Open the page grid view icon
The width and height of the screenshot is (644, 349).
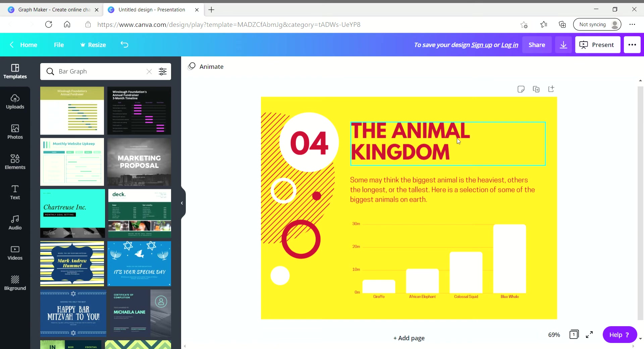[x=574, y=335]
